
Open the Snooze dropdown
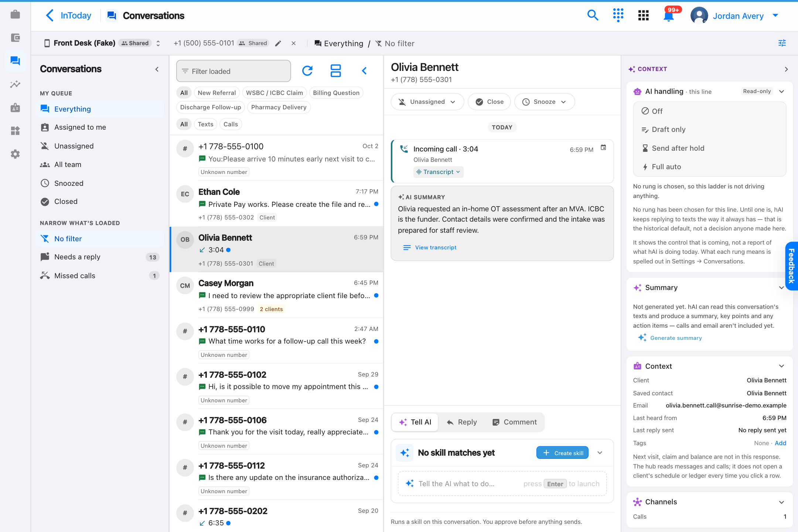(545, 102)
